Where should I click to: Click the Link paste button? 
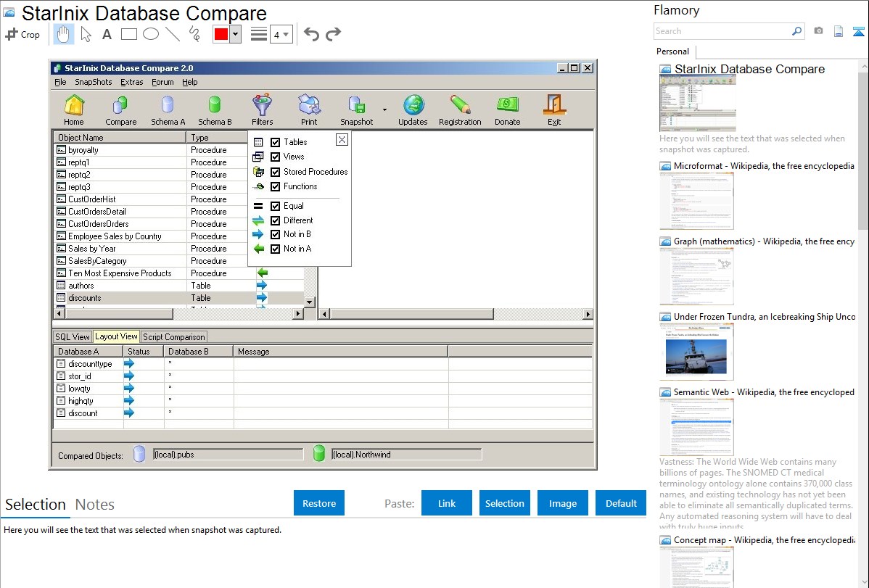point(447,503)
